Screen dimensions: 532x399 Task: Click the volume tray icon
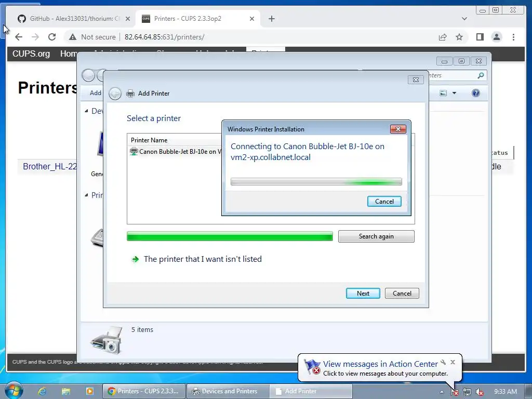[480, 392]
